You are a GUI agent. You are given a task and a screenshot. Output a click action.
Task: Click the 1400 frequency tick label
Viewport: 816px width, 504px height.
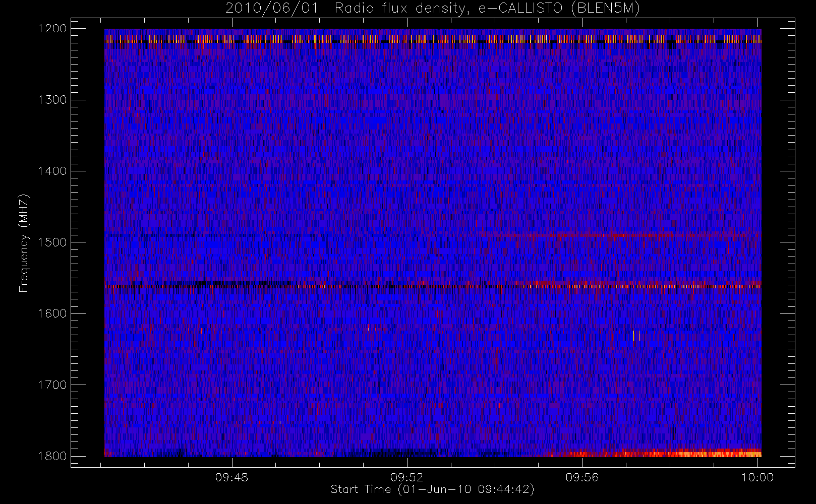point(52,171)
